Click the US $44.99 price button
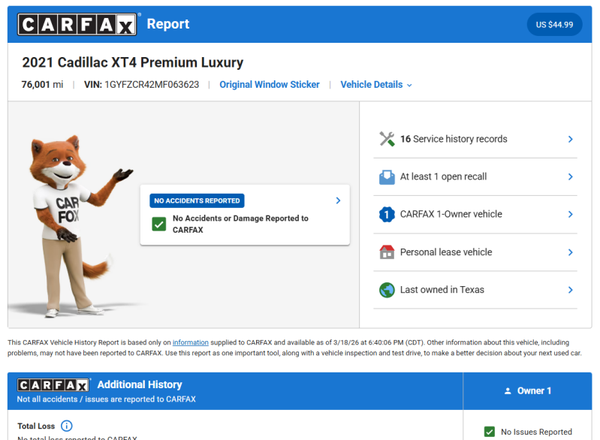 pos(554,24)
